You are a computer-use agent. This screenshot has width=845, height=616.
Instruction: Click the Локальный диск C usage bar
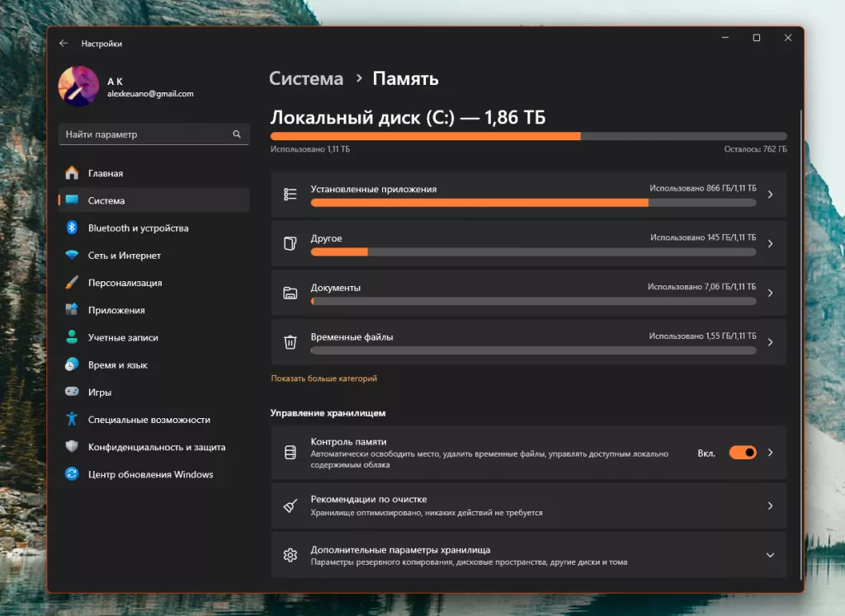click(x=528, y=136)
